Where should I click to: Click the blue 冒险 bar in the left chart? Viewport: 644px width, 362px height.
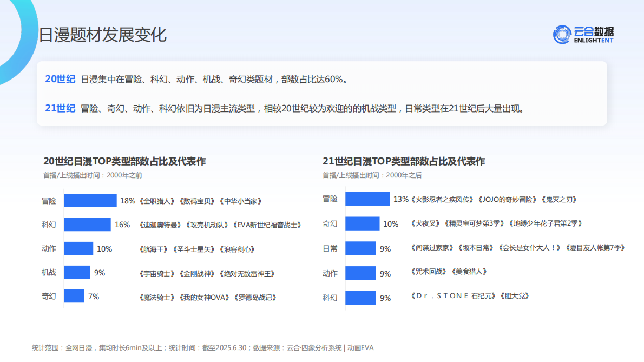point(89,200)
